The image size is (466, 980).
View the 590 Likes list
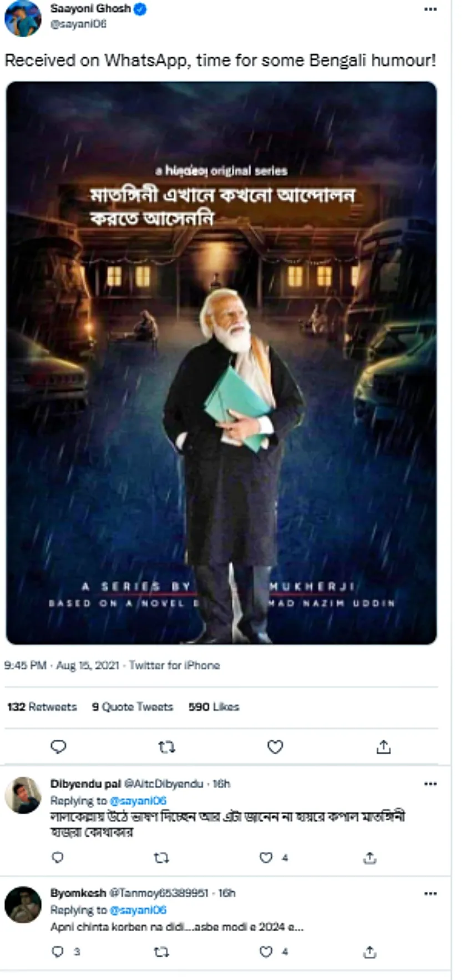coord(214,706)
